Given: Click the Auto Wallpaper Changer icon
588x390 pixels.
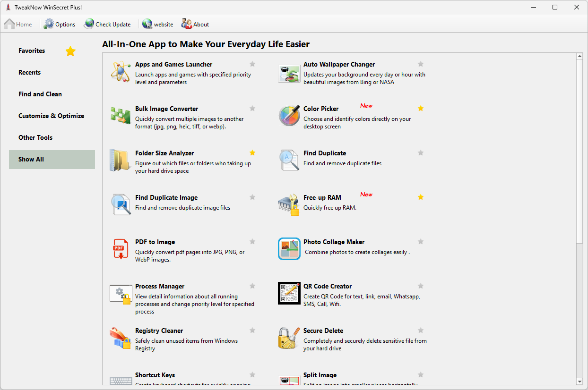Looking at the screenshot, I should (289, 74).
